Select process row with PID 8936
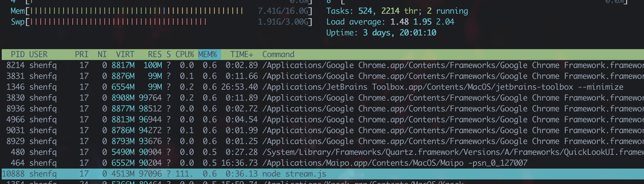 point(323,109)
